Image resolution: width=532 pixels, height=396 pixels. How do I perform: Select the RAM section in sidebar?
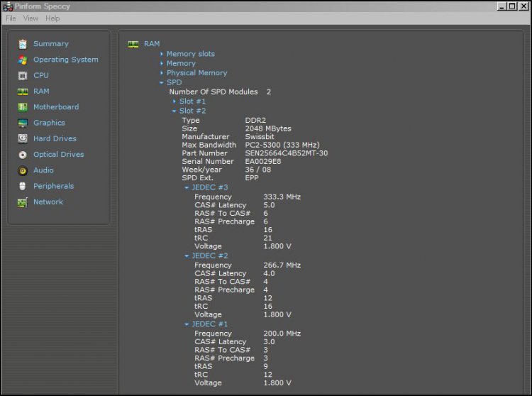41,92
